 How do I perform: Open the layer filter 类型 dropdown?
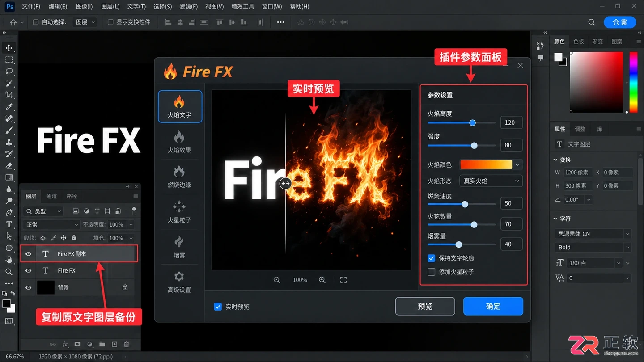tap(43, 211)
